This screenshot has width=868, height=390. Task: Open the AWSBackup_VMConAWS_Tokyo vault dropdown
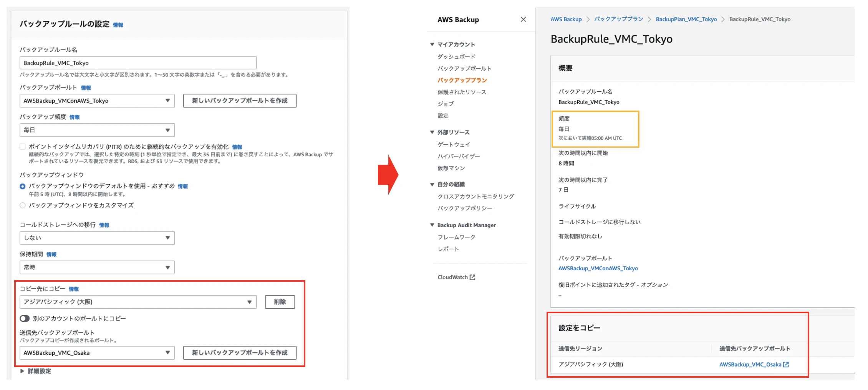[97, 101]
